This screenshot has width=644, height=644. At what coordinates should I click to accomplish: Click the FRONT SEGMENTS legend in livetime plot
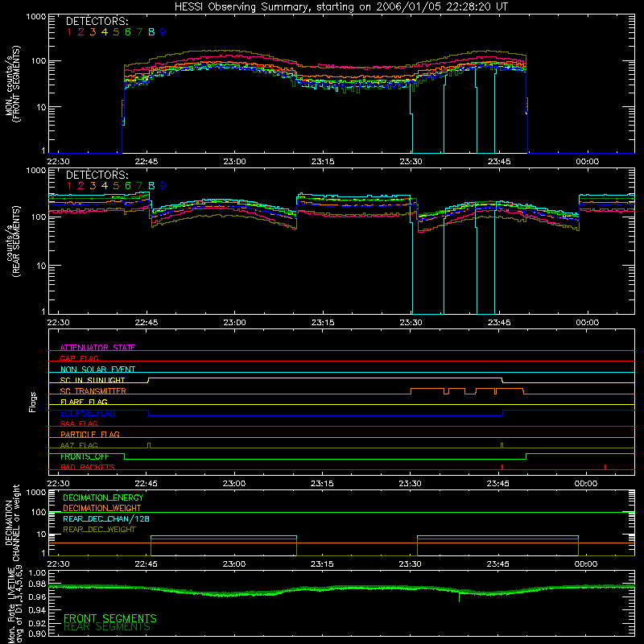tap(110, 618)
